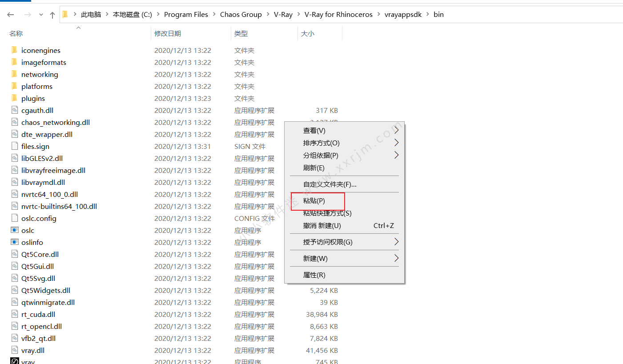The width and height of the screenshot is (623, 364).
Task: Select the libGLESv2.dll file icon
Action: [14, 158]
